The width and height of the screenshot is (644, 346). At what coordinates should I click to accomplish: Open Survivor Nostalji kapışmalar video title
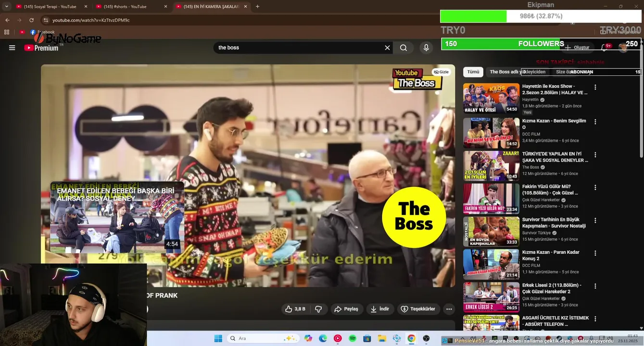point(554,222)
